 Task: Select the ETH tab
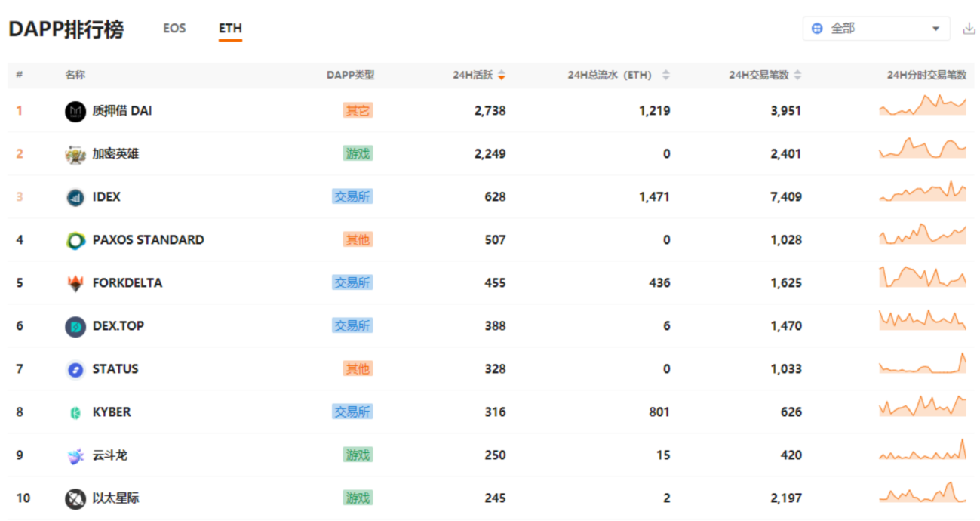coord(230,29)
